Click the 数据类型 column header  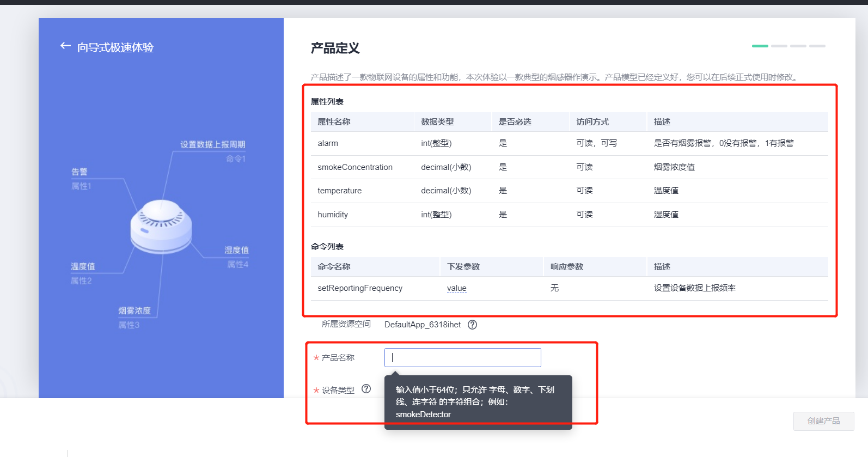[x=437, y=122]
